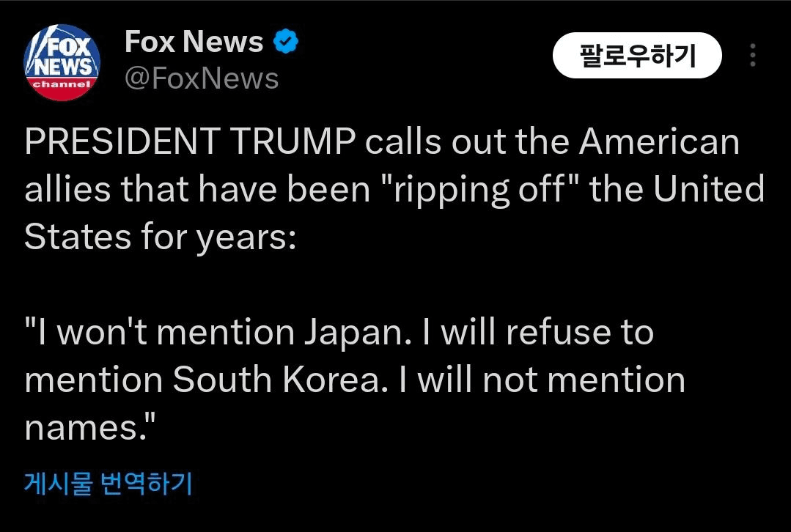Translate post via 게시물 번역하기 link
The width and height of the screenshot is (791, 532).
click(x=108, y=484)
